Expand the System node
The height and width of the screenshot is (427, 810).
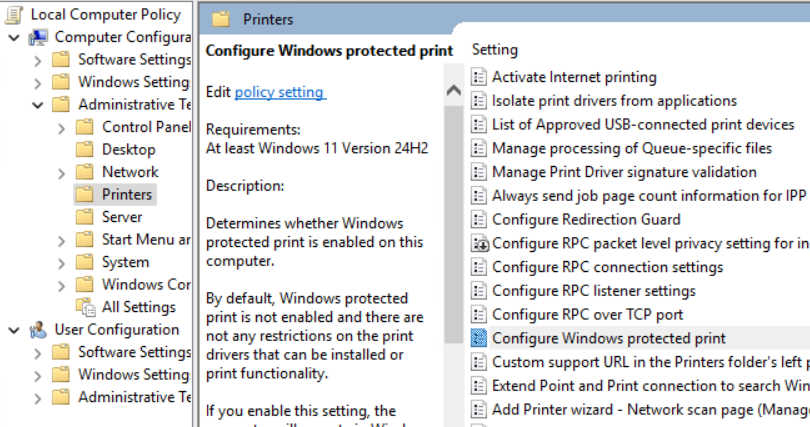coord(61,263)
